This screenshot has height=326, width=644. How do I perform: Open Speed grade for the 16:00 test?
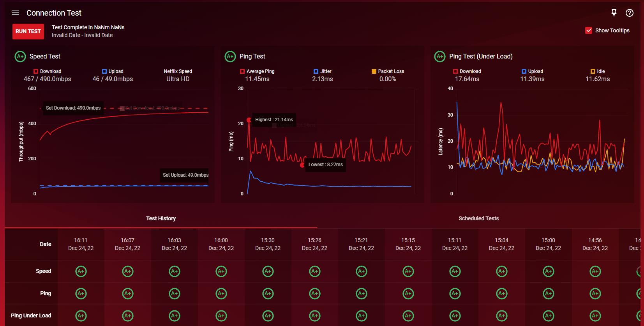pyautogui.click(x=221, y=271)
